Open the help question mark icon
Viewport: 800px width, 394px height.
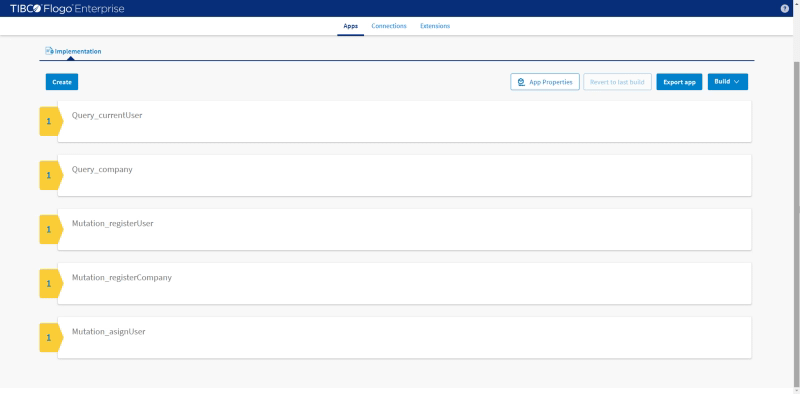pos(785,9)
